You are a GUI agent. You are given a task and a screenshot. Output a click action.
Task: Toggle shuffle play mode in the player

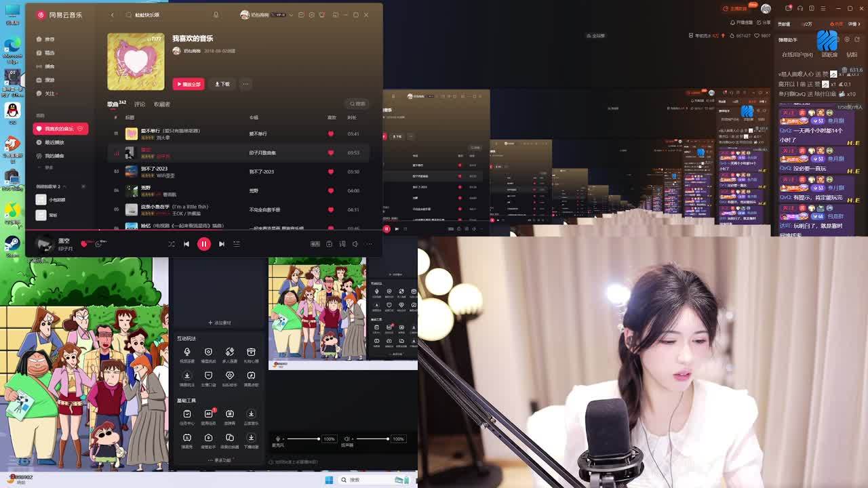[171, 244]
